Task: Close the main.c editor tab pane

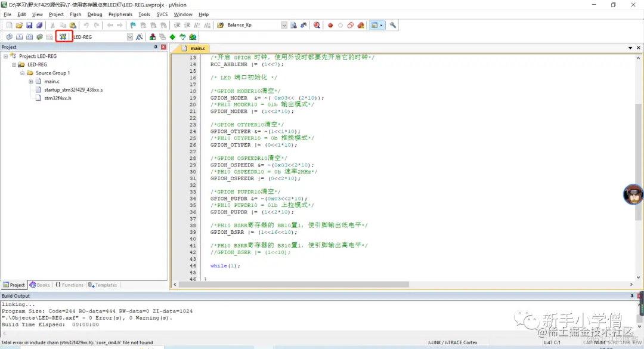Action: [x=638, y=48]
